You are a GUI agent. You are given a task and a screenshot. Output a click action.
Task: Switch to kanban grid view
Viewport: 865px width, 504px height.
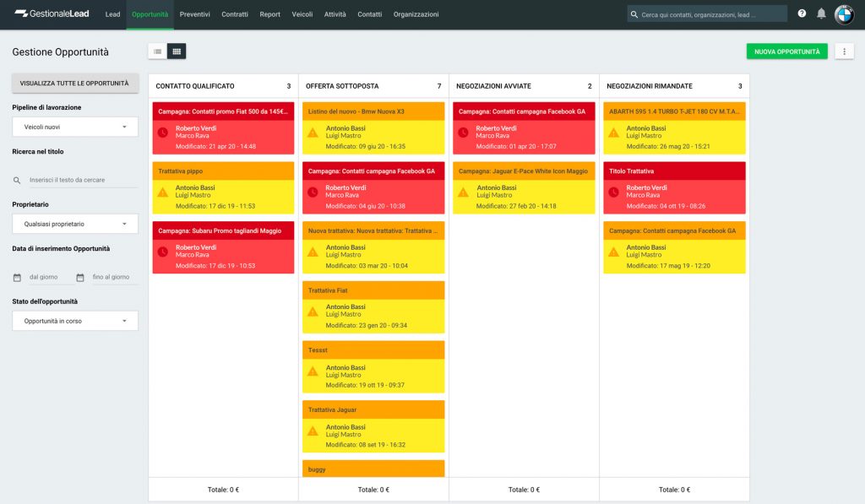pos(177,51)
